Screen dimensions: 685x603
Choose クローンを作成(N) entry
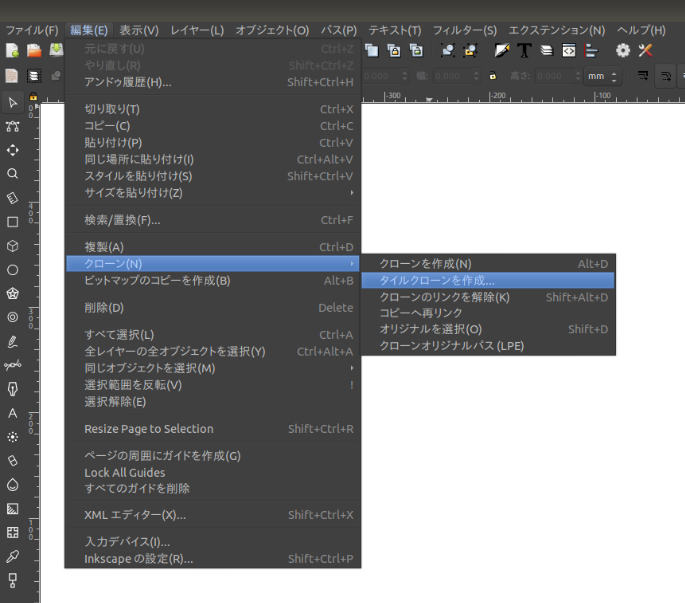point(488,263)
